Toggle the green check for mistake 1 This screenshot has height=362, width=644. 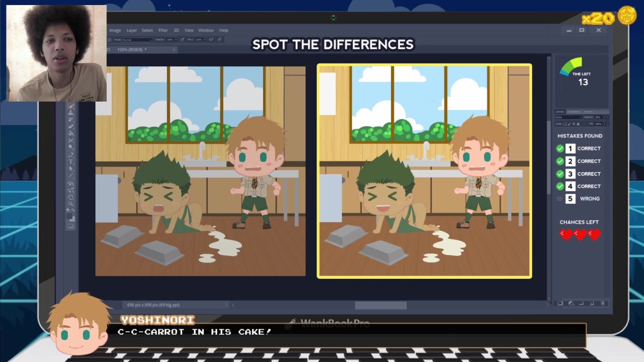(x=560, y=148)
